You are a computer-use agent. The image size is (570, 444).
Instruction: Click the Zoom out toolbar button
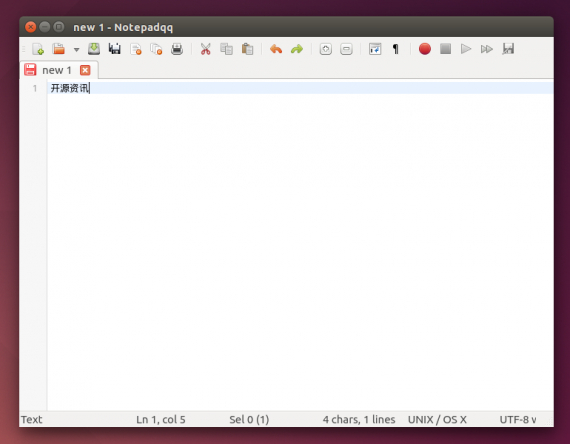click(346, 49)
